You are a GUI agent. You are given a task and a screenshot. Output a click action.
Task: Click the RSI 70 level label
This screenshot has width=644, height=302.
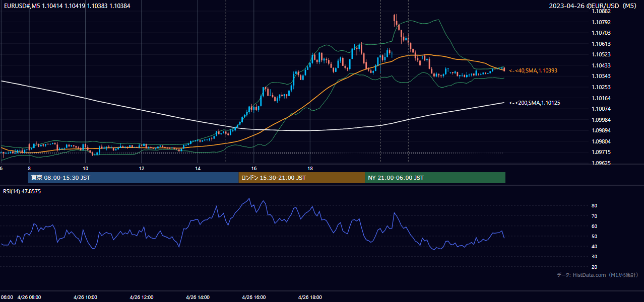pyautogui.click(x=594, y=216)
